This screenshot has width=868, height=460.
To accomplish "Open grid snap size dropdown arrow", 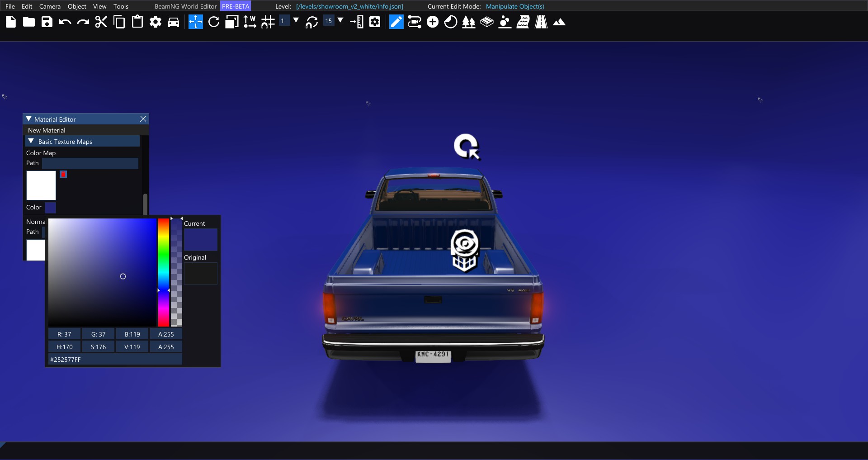I will pyautogui.click(x=296, y=20).
